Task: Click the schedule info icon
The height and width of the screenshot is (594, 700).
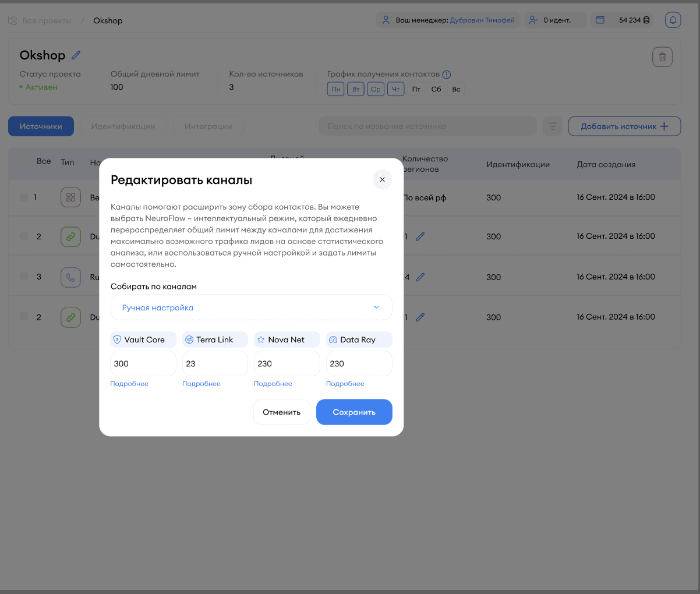Action: pyautogui.click(x=447, y=75)
